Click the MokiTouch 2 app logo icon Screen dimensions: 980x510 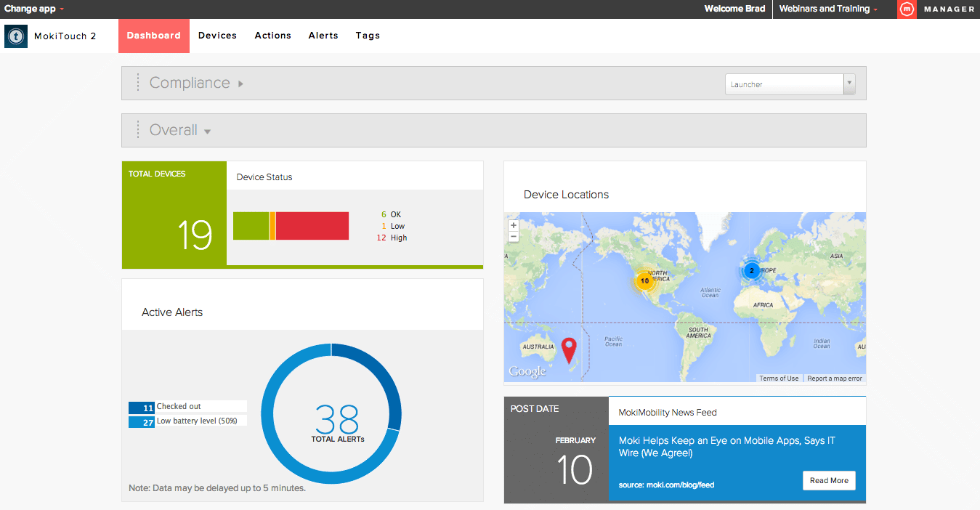[16, 36]
